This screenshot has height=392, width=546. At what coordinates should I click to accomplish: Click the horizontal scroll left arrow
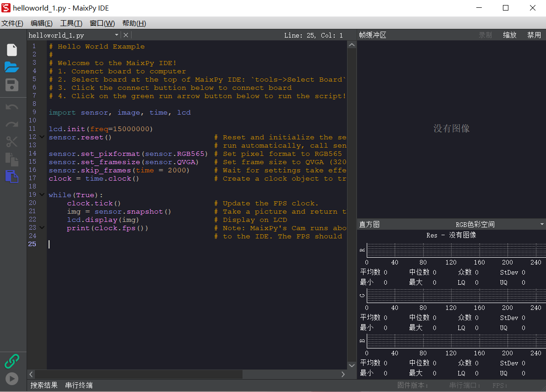click(x=31, y=374)
